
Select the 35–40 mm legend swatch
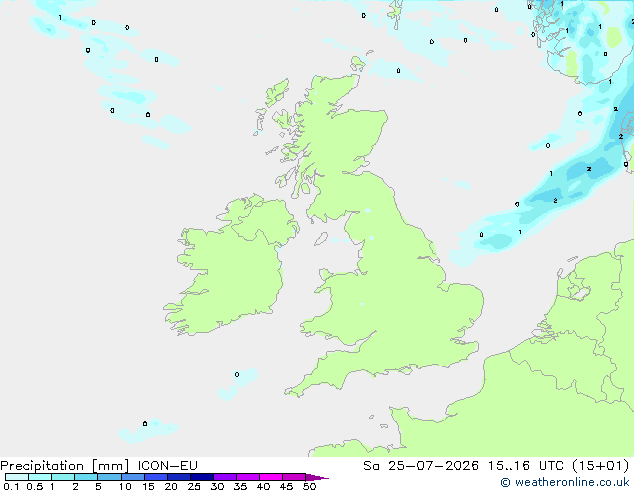pos(248,477)
